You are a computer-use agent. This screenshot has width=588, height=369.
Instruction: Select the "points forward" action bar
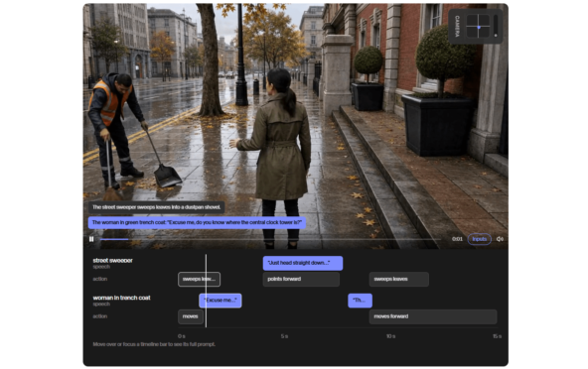(x=301, y=279)
